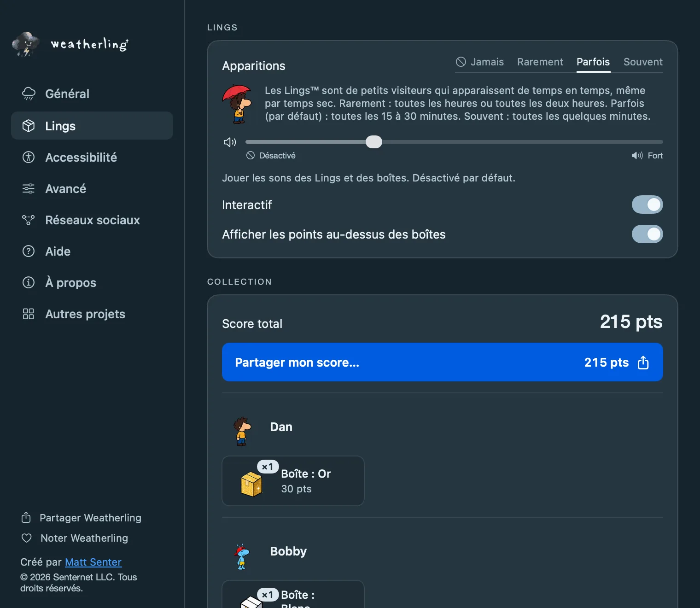Open the Matt Senter link

(93, 562)
